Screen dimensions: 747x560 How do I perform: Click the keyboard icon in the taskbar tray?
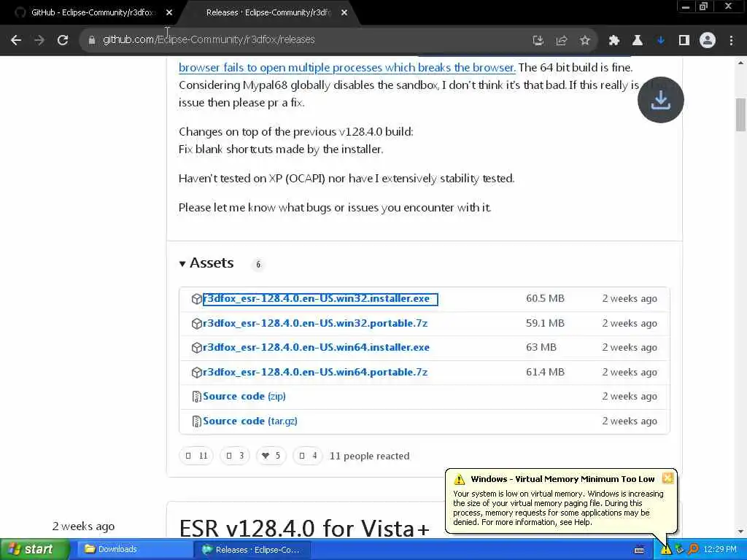pyautogui.click(x=639, y=550)
